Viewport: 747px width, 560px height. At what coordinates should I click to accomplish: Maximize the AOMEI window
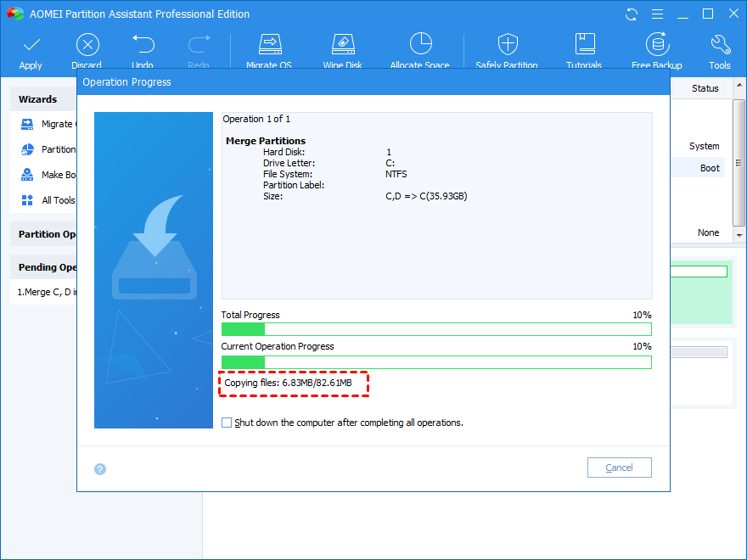tap(708, 14)
